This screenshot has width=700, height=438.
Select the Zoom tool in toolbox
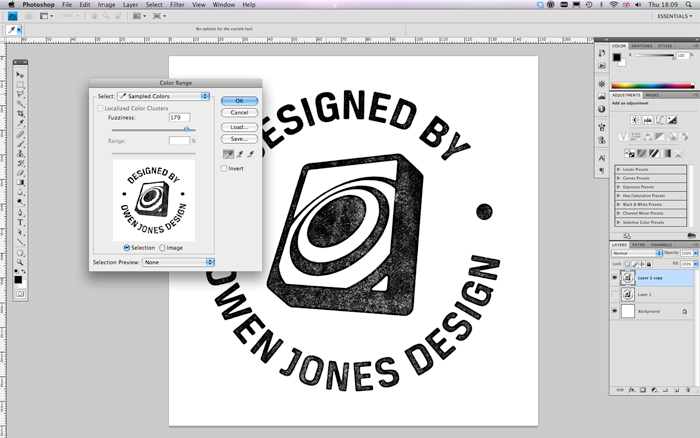[20, 263]
